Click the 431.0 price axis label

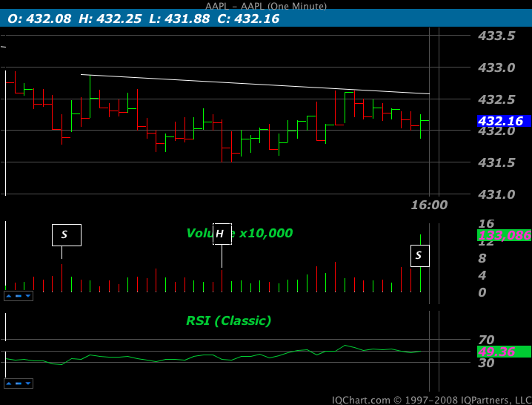pyautogui.click(x=496, y=194)
